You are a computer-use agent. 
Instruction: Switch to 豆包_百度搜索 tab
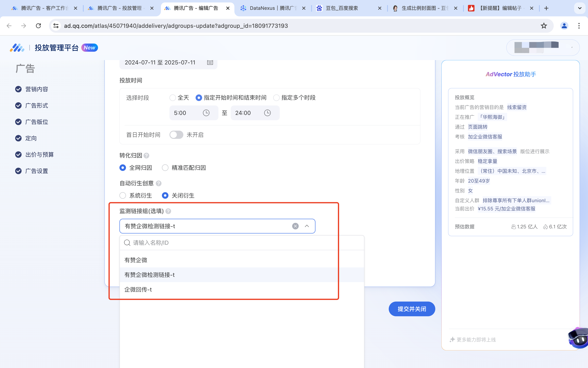[x=349, y=8]
